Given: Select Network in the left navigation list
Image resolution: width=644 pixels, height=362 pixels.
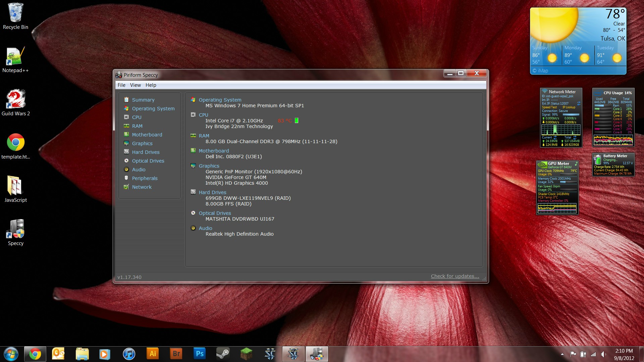Looking at the screenshot, I should (142, 187).
